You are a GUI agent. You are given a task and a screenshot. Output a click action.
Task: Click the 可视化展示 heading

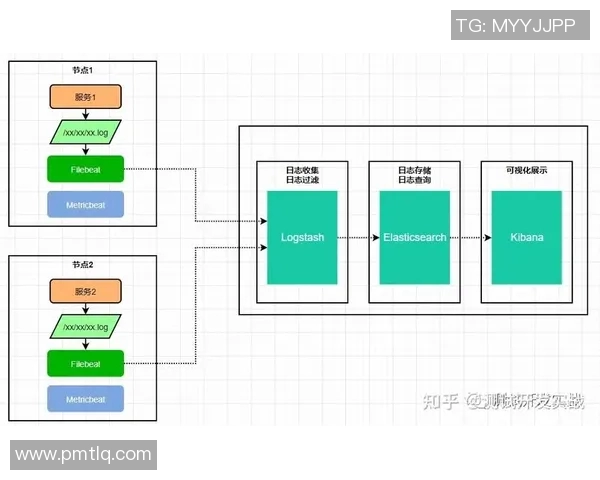pyautogui.click(x=527, y=171)
